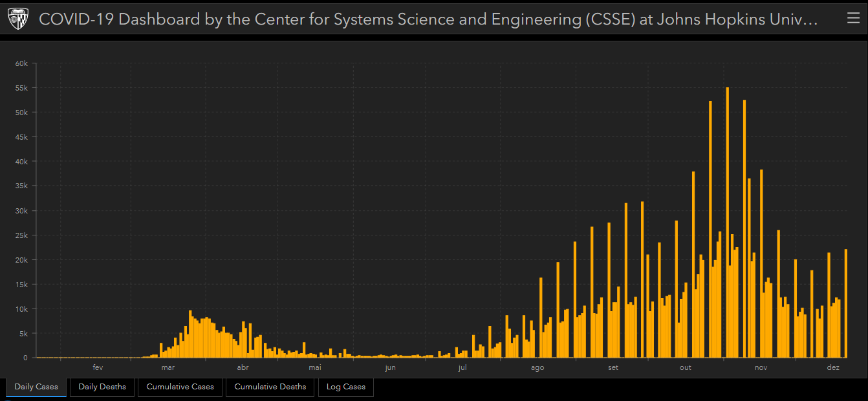Click the abr month label
868x401 pixels.
click(x=243, y=368)
